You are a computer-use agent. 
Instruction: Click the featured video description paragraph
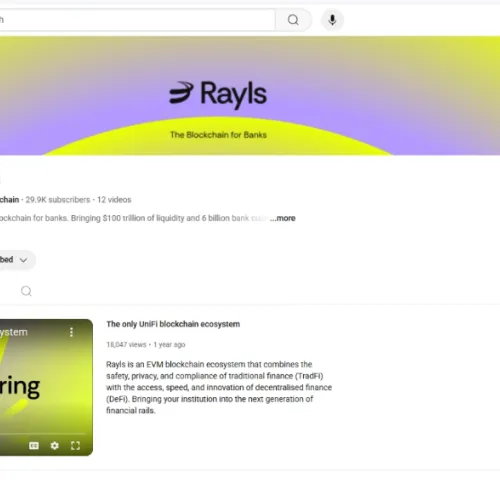tap(219, 387)
